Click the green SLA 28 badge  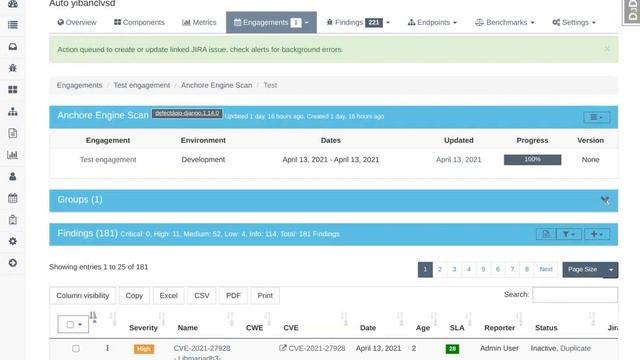[452, 349]
